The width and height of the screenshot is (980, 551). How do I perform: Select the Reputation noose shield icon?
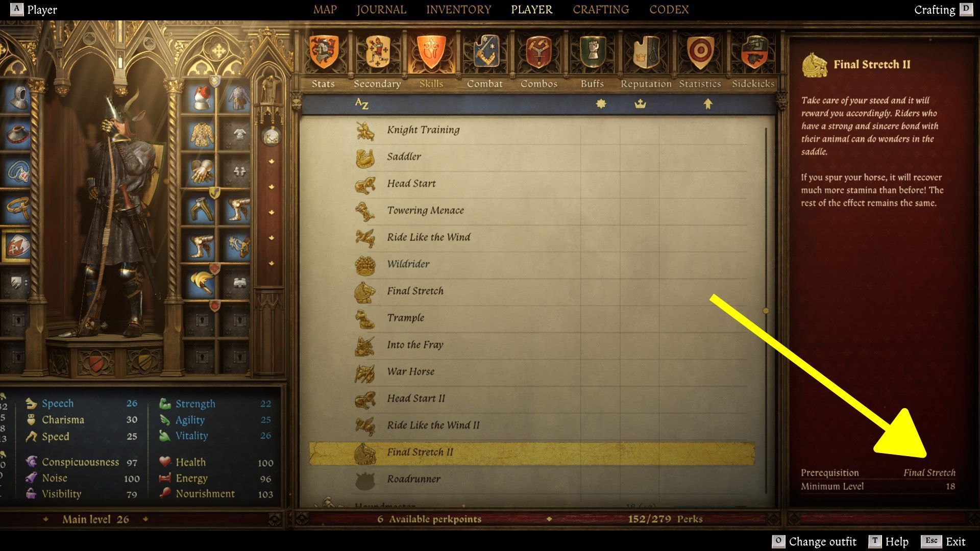(646, 52)
